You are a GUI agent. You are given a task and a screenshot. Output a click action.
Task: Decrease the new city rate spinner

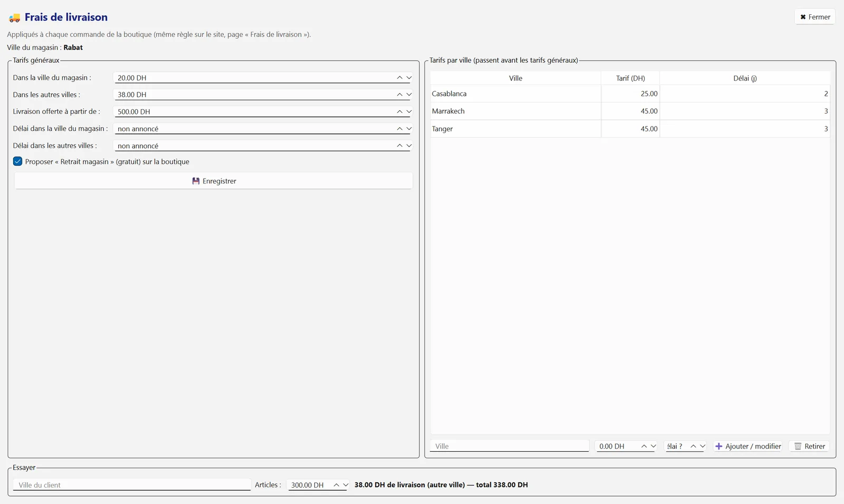(653, 446)
